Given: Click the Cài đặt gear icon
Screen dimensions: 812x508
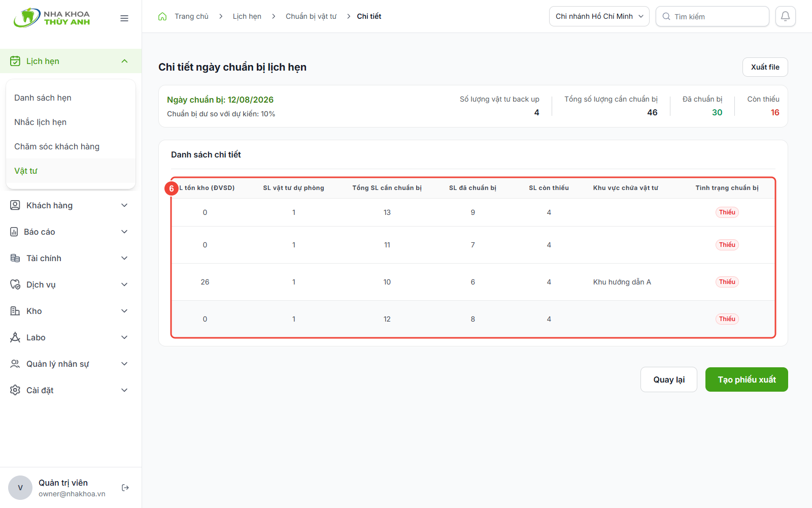Looking at the screenshot, I should 15,390.
